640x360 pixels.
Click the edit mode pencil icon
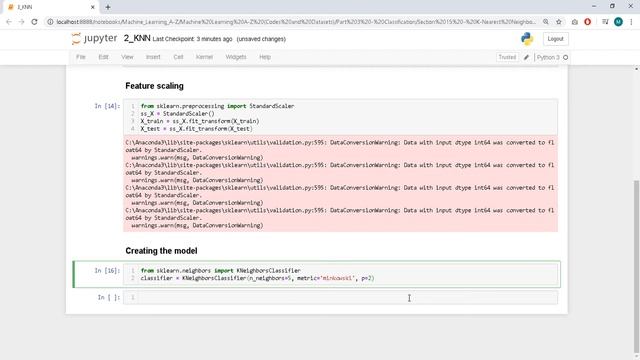(526, 57)
